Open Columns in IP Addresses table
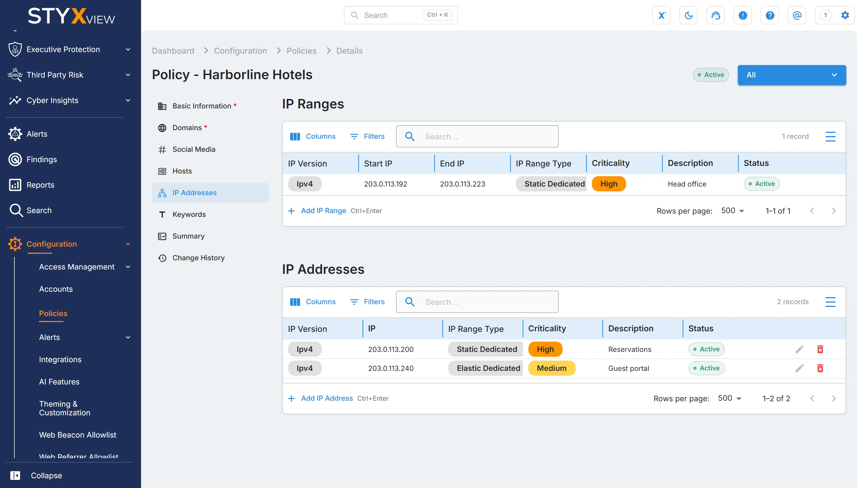The width and height of the screenshot is (868, 488). point(313,302)
